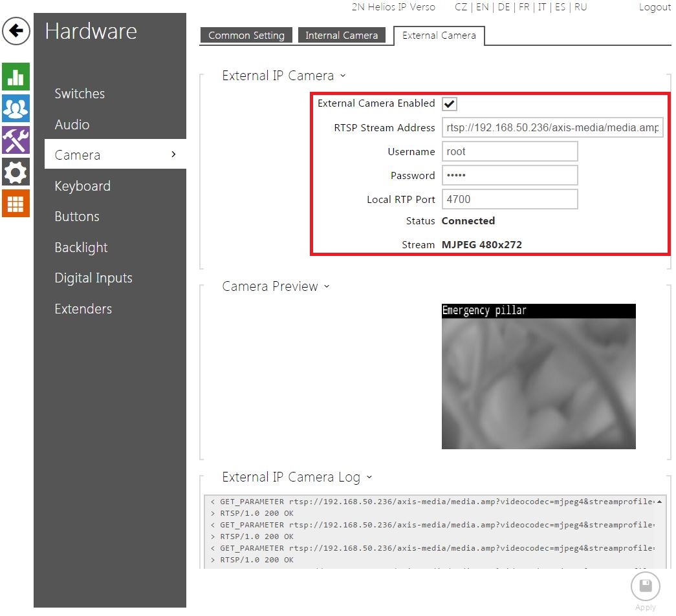Switch to the Internal Camera tab
Screen dimensions: 676x616
pyautogui.click(x=342, y=36)
